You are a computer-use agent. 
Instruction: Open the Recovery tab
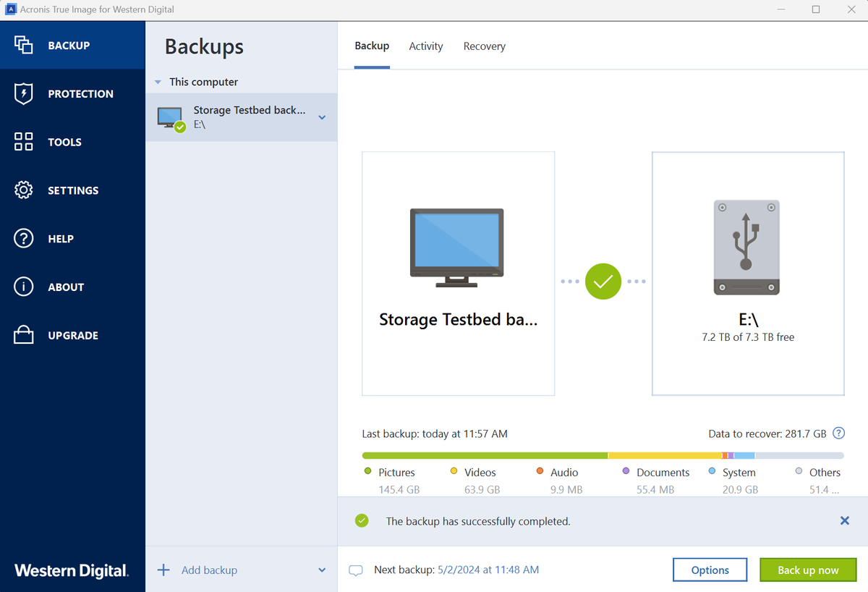484,46
